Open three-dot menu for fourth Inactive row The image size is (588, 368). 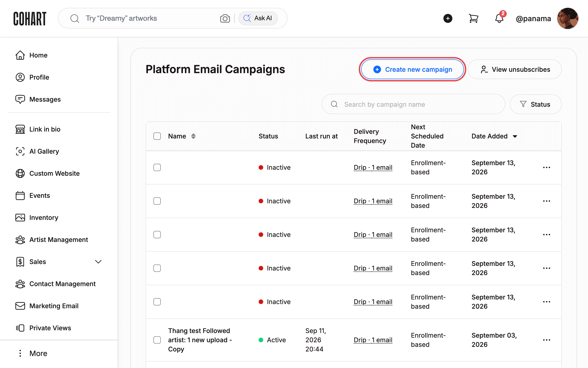coord(546,268)
